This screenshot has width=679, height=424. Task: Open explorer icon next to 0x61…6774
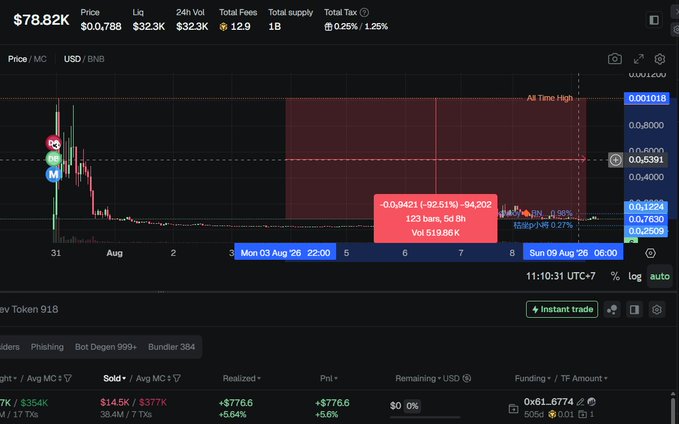click(591, 402)
